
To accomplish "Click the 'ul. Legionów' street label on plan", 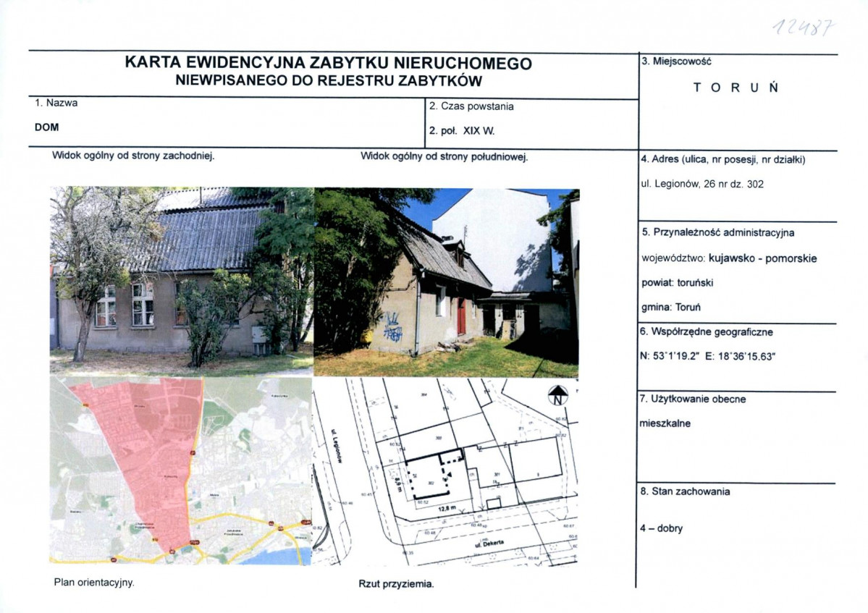I will coord(336,446).
